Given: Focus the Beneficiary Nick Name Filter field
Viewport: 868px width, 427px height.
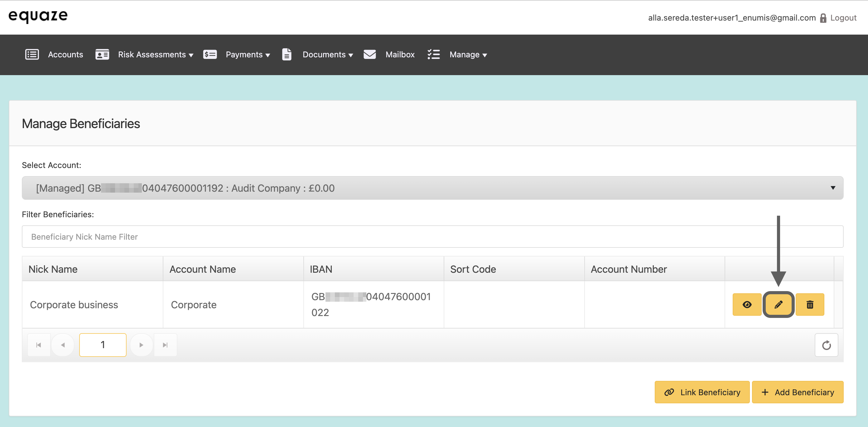Looking at the screenshot, I should coord(432,237).
